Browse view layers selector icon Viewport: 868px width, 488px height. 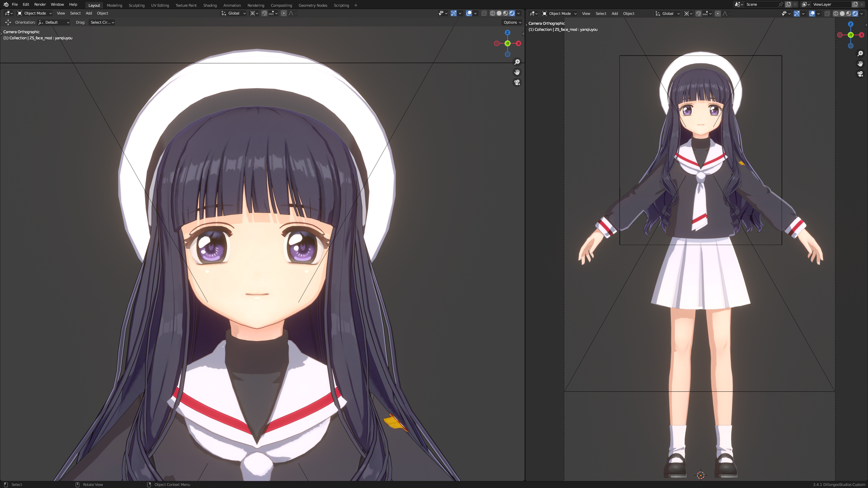click(x=806, y=4)
